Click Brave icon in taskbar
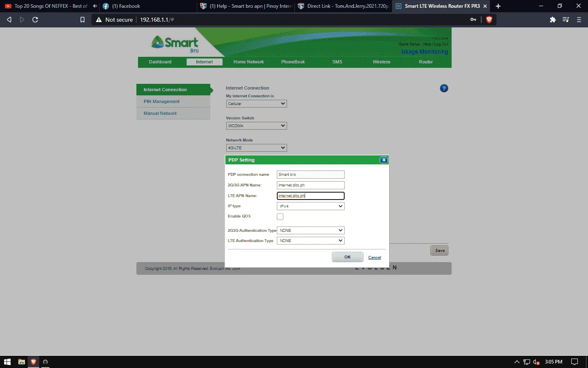This screenshot has width=588, height=368. [x=33, y=362]
